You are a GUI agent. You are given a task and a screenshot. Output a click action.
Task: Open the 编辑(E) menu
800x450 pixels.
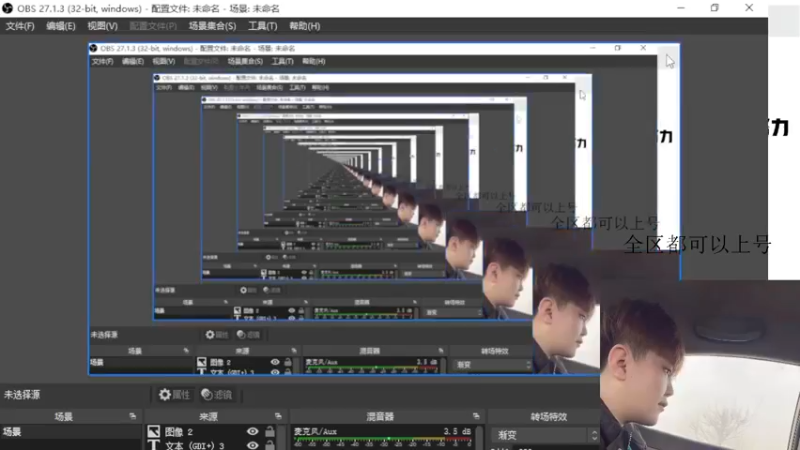[61, 26]
